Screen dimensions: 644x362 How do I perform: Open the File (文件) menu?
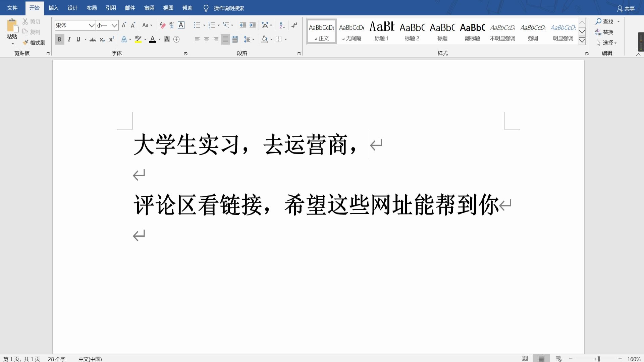click(x=12, y=8)
